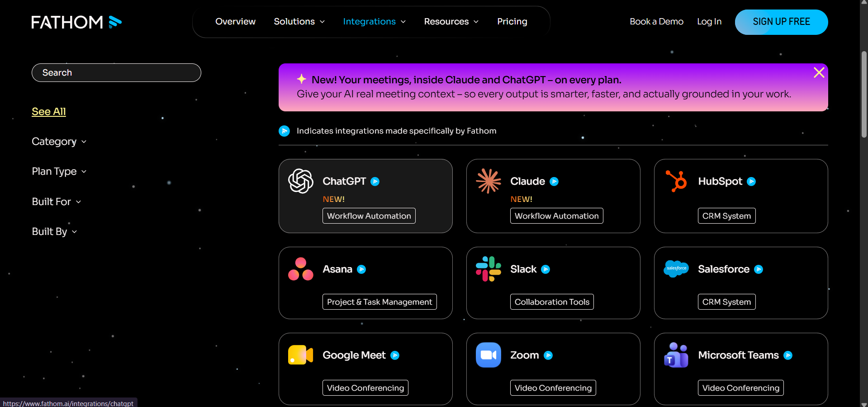This screenshot has height=407, width=868.
Task: Expand the Built For filter
Action: [x=56, y=202]
